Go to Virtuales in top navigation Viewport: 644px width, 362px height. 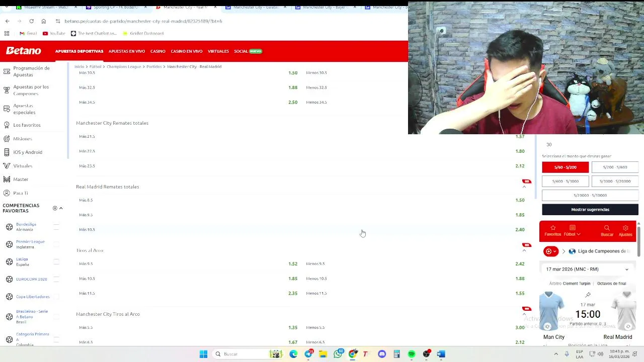(x=218, y=51)
